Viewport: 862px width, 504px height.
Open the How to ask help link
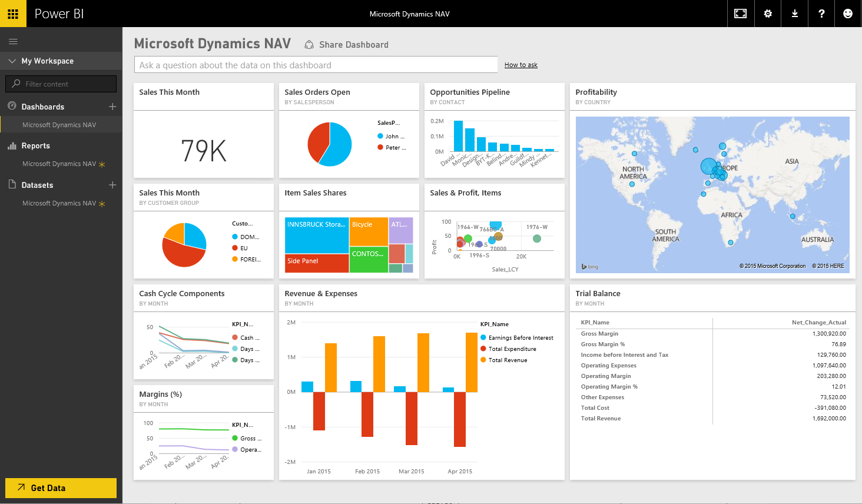[x=520, y=65]
